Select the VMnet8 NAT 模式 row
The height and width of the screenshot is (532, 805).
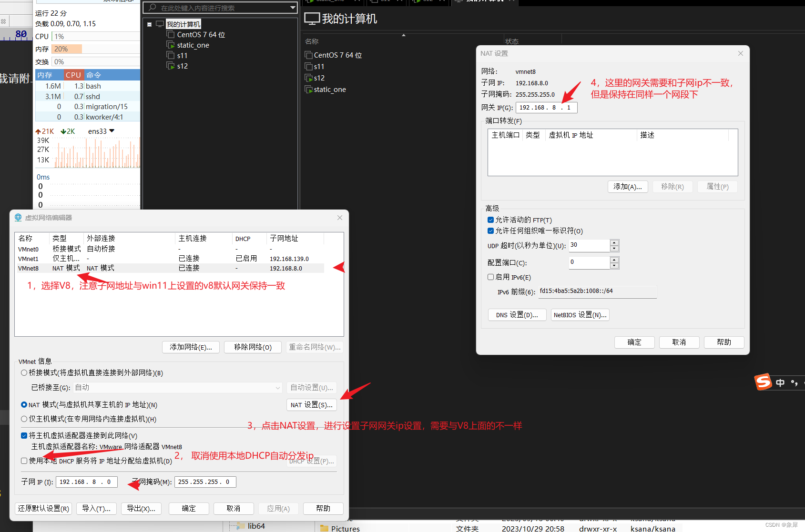click(170, 268)
